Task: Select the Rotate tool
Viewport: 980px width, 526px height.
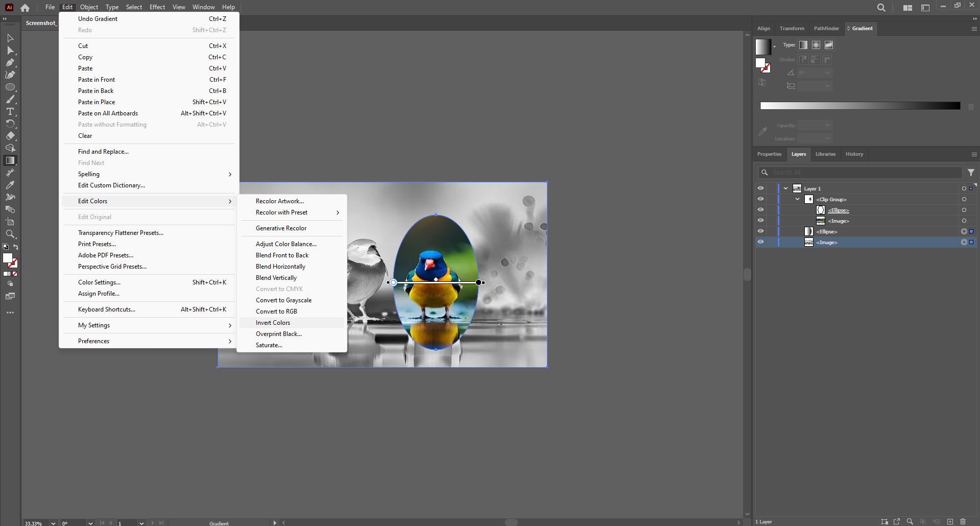Action: click(x=10, y=124)
